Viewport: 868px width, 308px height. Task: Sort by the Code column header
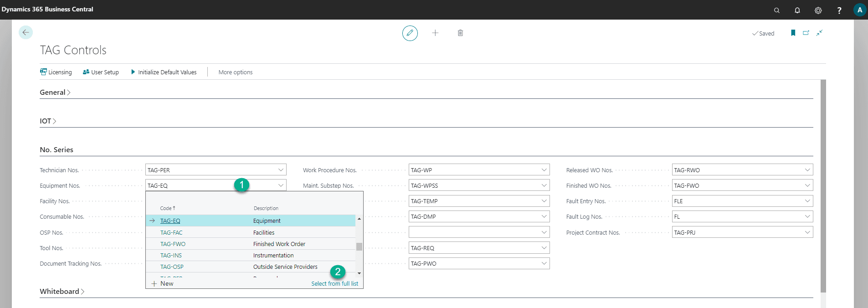[x=167, y=208]
